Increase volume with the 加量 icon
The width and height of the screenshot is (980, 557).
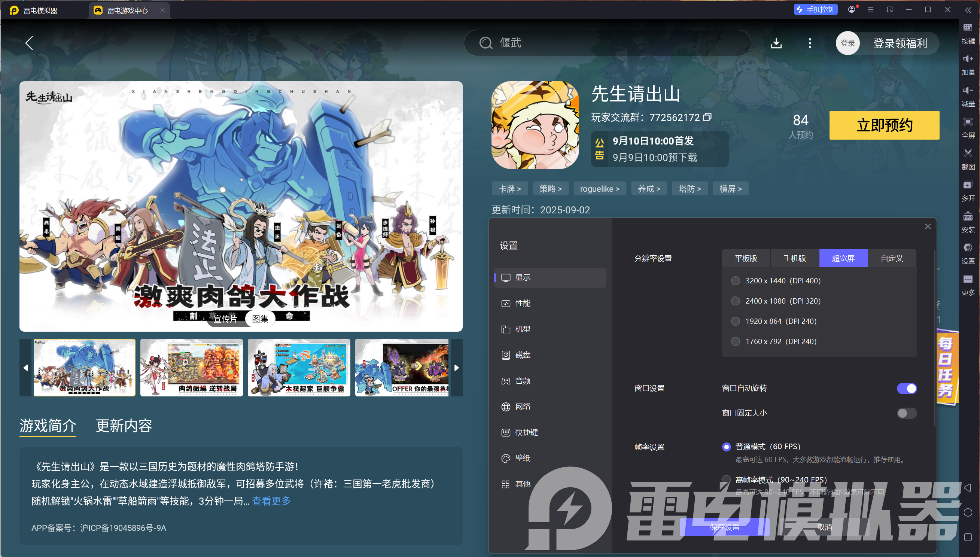pos(968,64)
